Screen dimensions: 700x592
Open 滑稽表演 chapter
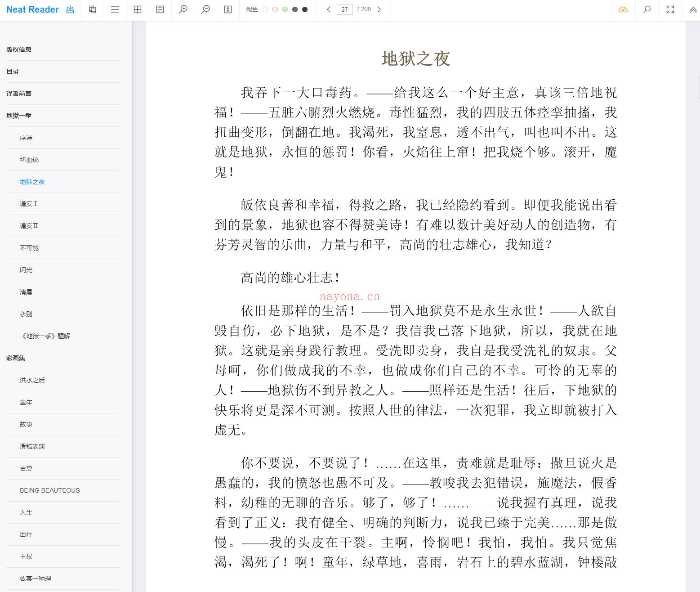click(32, 446)
